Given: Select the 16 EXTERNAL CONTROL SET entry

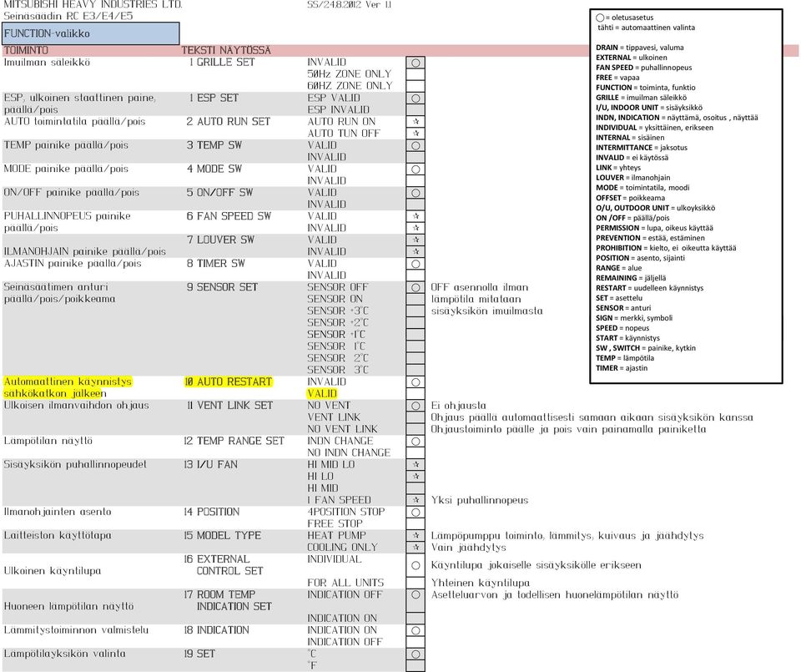Looking at the screenshot, I should (x=224, y=565).
